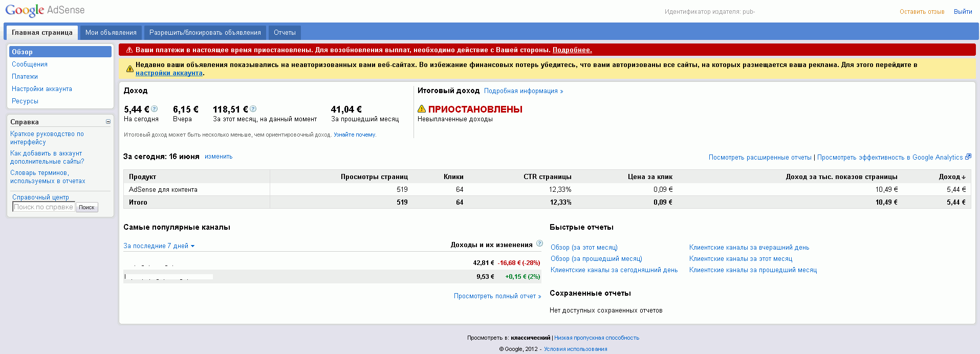
Task: Click warning icon in yellow unauthorized-sites notice
Action: [130, 69]
